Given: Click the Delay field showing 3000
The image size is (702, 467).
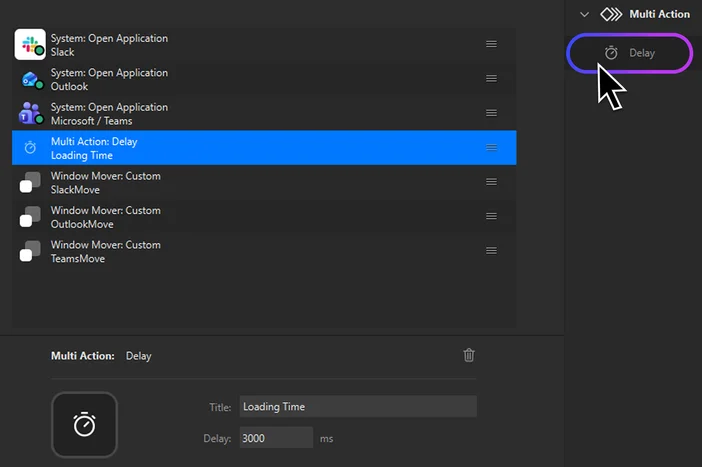Looking at the screenshot, I should (276, 438).
